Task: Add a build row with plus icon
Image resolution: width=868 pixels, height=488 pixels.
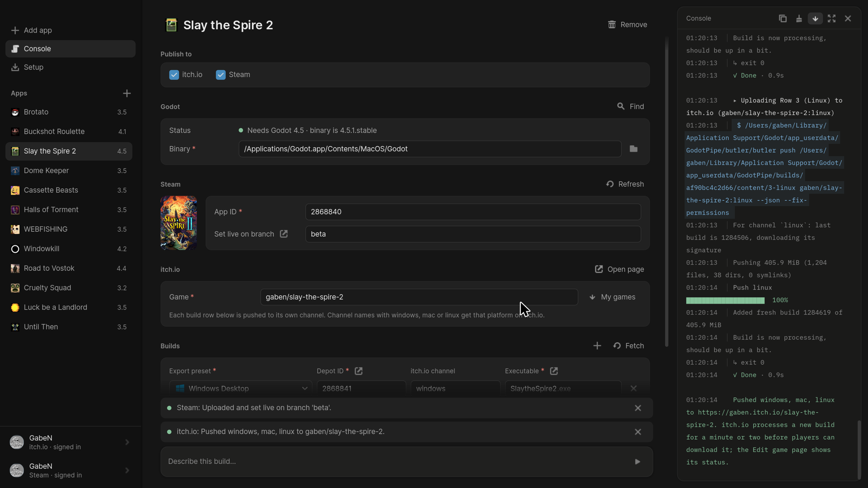Action: click(597, 346)
